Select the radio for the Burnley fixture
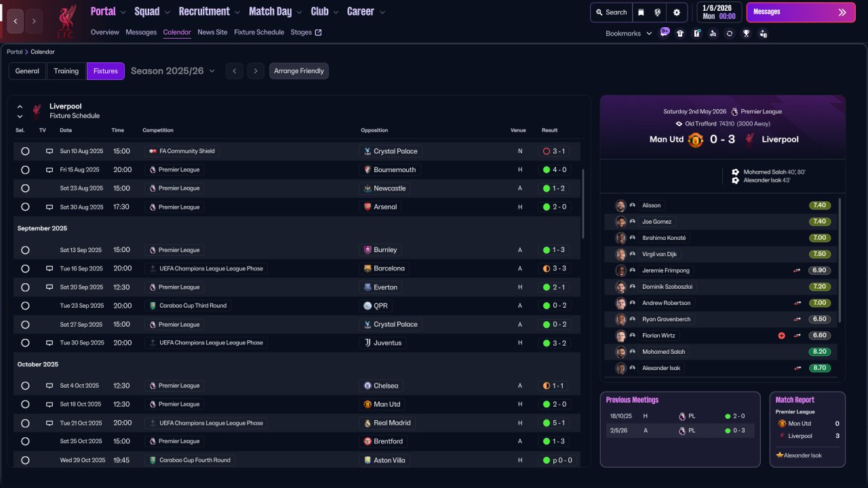 coord(25,250)
